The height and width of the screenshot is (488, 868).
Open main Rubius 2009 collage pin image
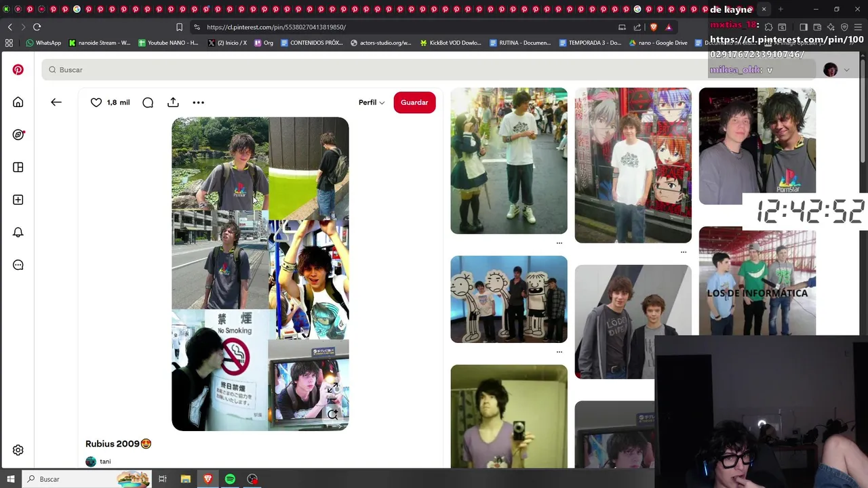pos(260,274)
